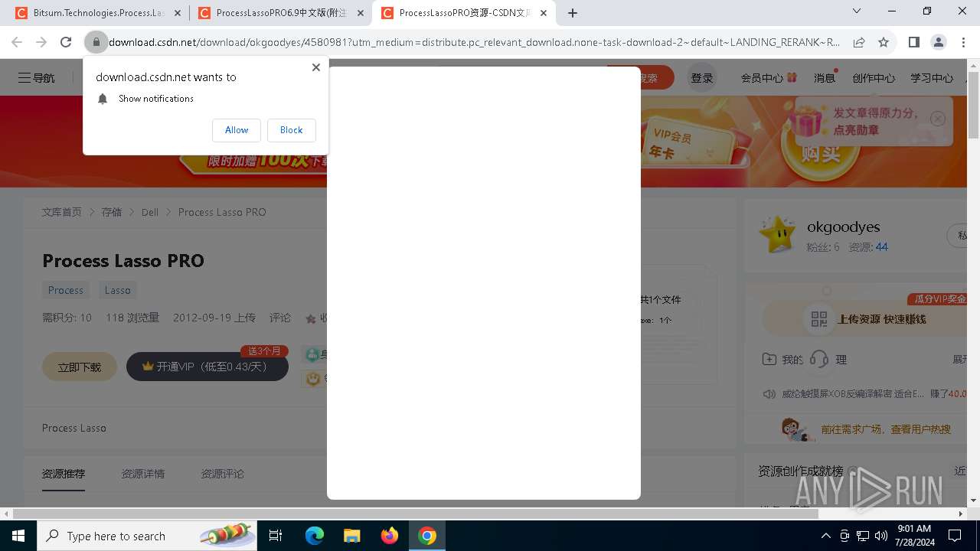Reload the current page

66,42
